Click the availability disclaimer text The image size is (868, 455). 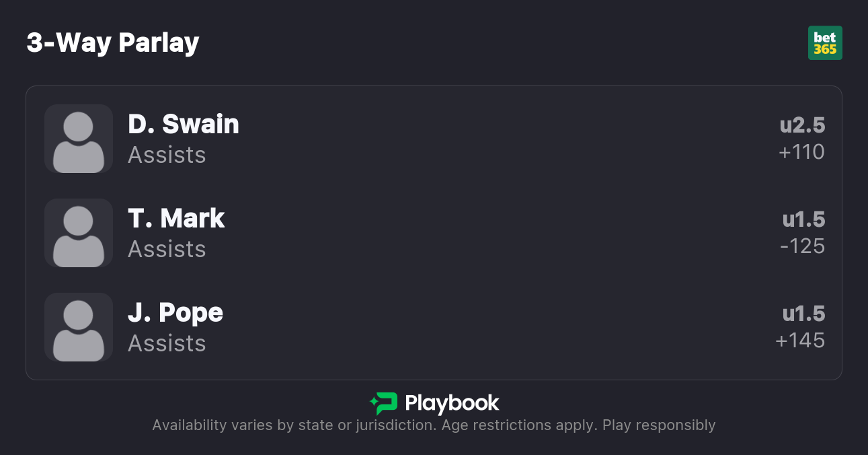[434, 425]
